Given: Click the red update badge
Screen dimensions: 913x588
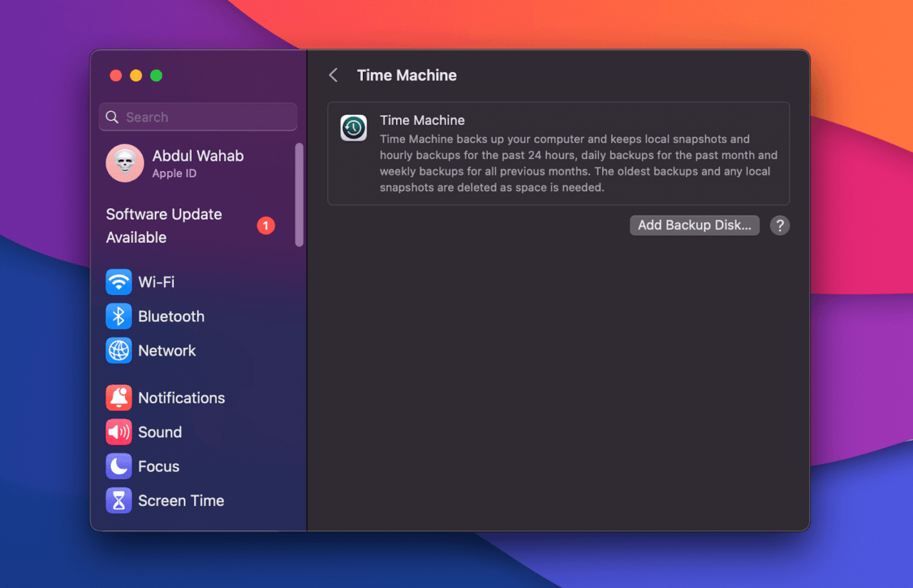Looking at the screenshot, I should click(266, 225).
